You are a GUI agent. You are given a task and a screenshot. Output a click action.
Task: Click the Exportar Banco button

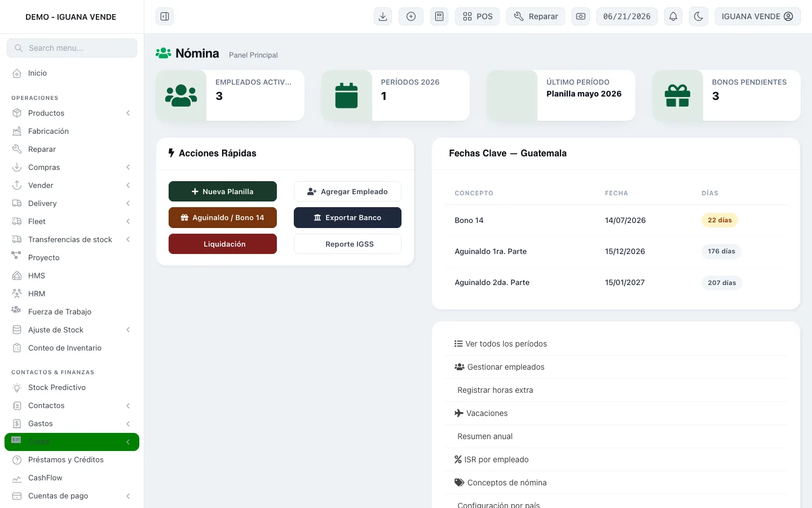coord(347,217)
